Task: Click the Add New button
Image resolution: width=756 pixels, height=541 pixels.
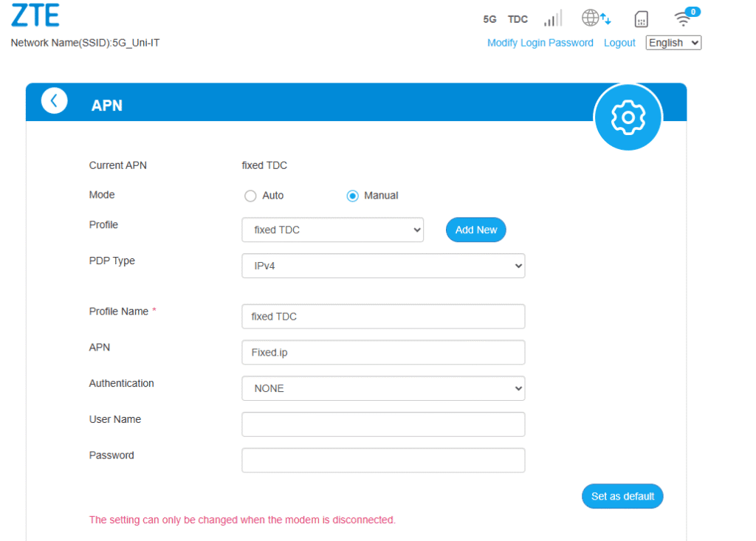Action: 476,230
